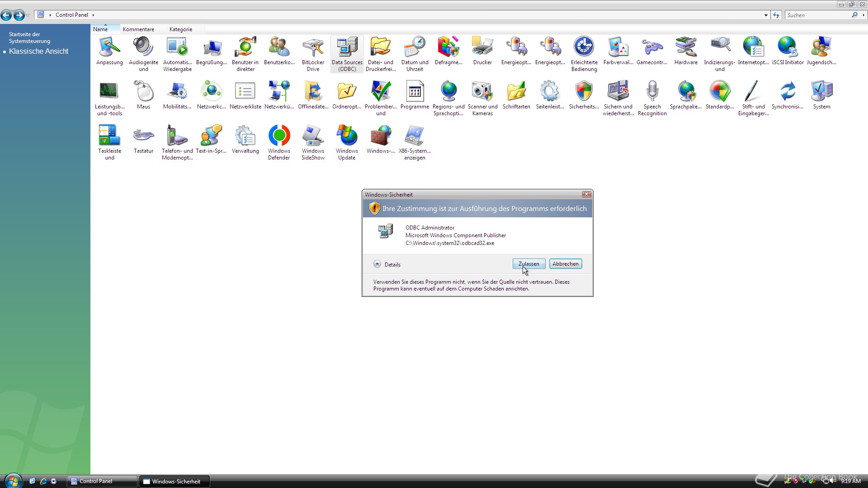The image size is (868, 488).
Task: Sort by the Name column header
Action: coord(105,29)
